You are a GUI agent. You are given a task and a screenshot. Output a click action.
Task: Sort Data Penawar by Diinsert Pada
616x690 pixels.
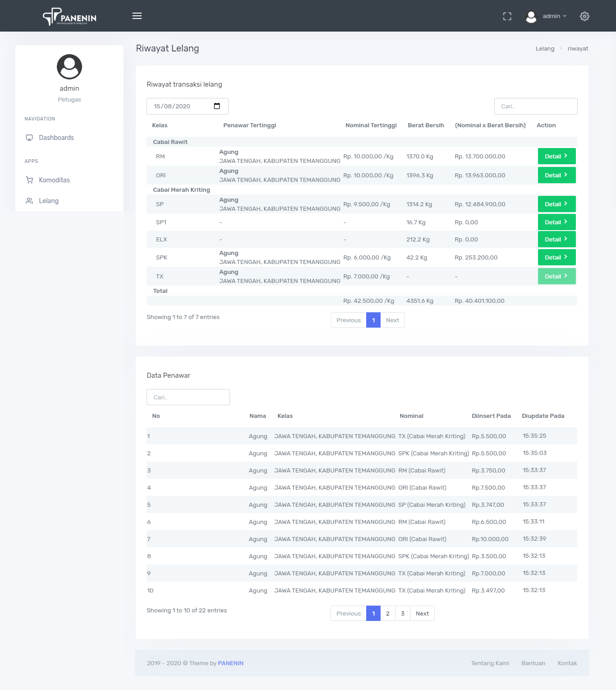point(491,416)
